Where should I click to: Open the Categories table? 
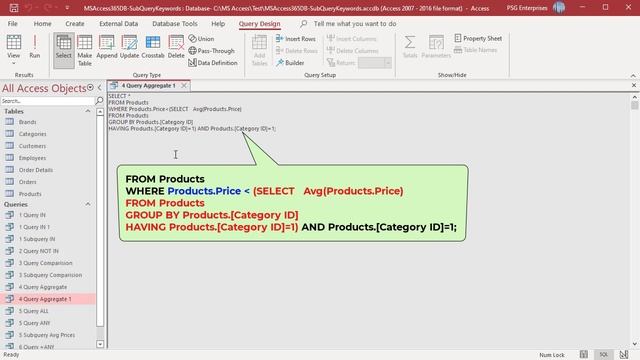[x=32, y=134]
